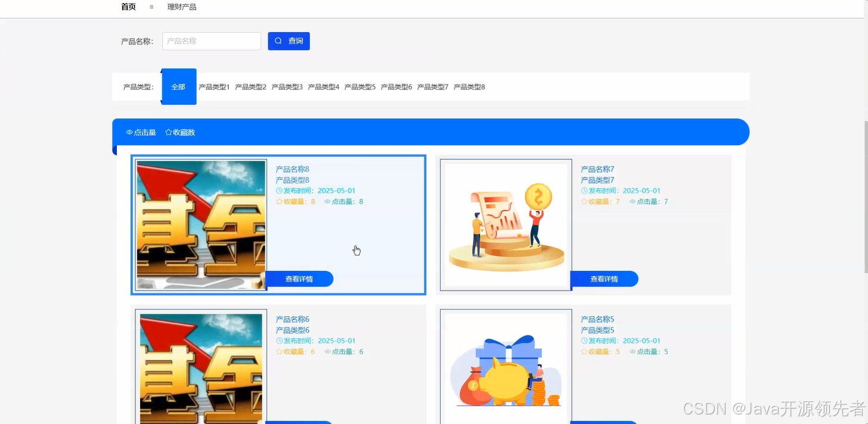Select the 全部 product type tab

[x=179, y=87]
